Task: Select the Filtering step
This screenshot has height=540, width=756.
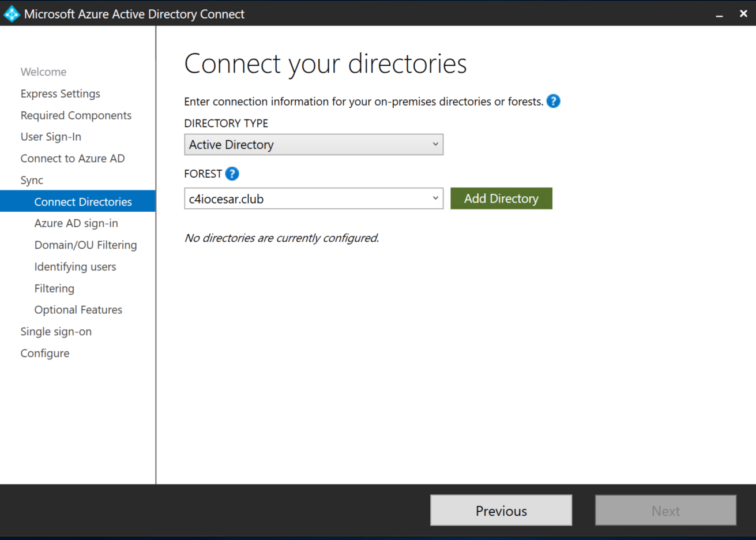Action: (x=54, y=288)
